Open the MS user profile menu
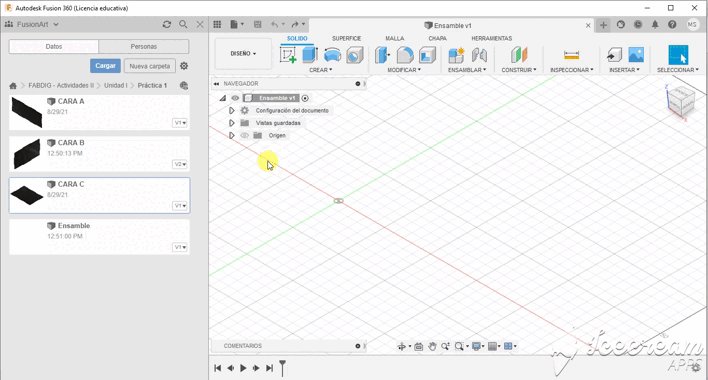 [x=692, y=25]
